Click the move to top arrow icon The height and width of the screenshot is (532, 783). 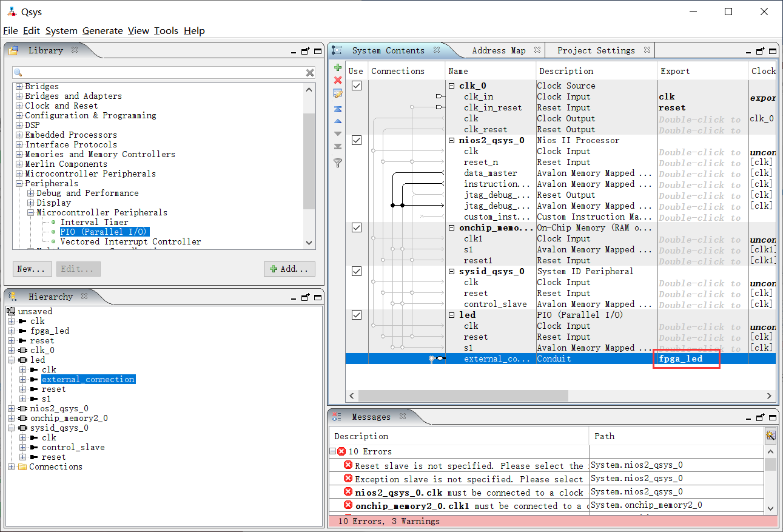tap(338, 109)
